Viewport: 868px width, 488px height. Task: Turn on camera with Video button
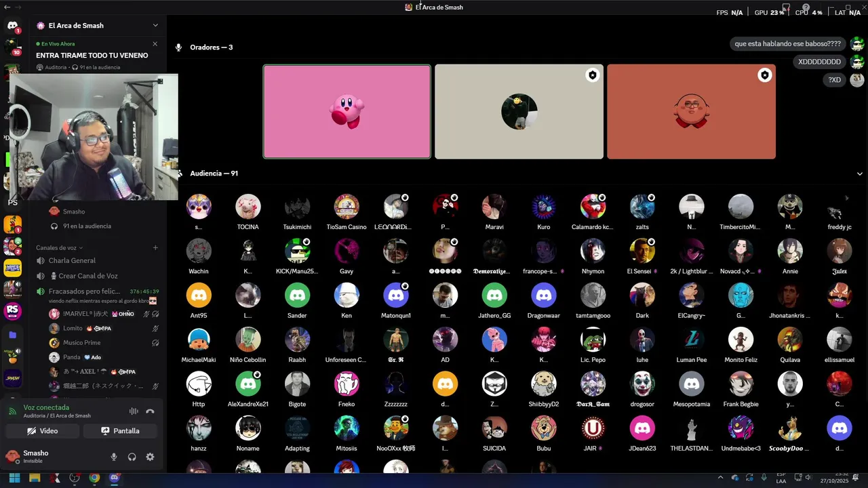click(x=42, y=431)
